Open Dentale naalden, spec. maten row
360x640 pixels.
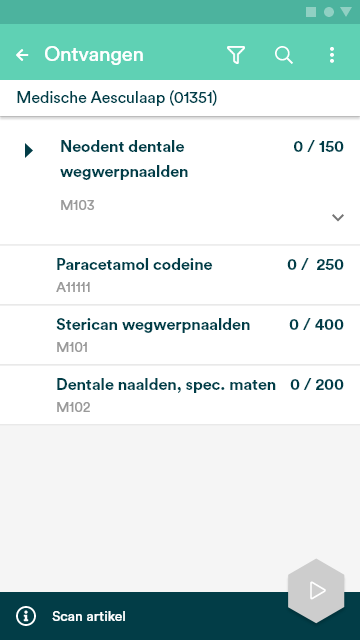point(180,395)
